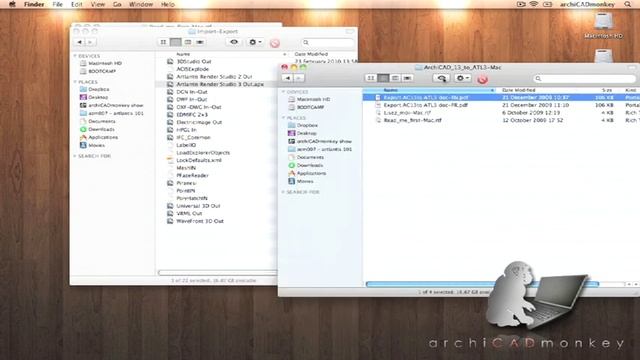Focus search field in ArchiCAD_13_to_ATL3-Mac window
Screen dimensions: 640x360
(x=584, y=78)
